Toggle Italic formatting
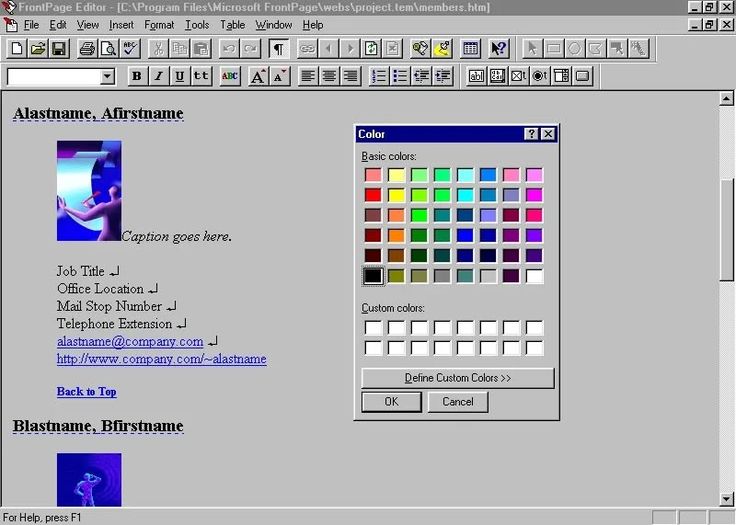 (158, 76)
